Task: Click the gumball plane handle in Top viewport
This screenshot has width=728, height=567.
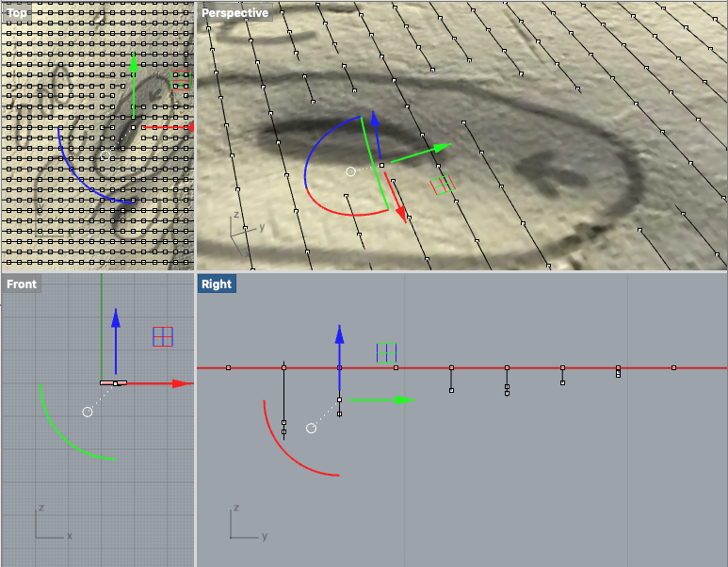Action: click(x=181, y=80)
